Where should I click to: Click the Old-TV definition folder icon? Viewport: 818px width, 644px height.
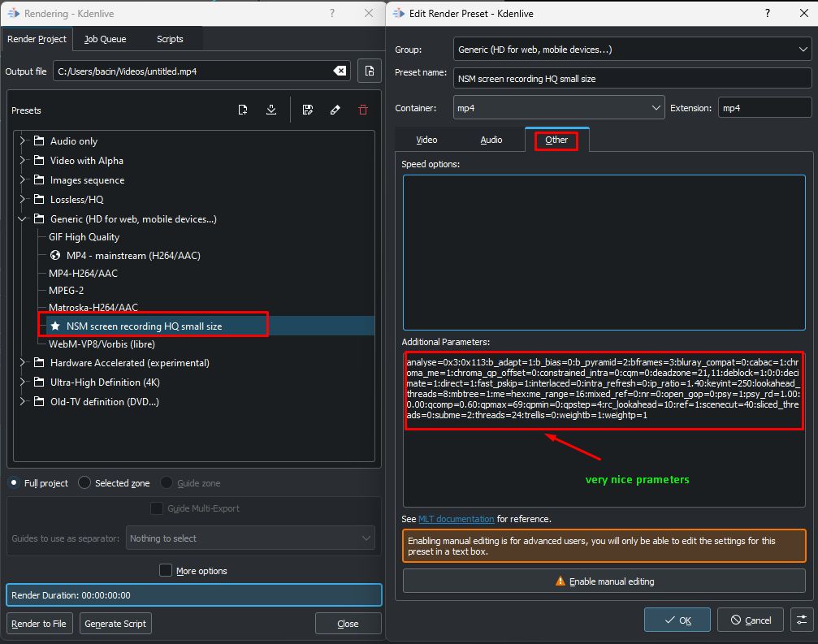click(39, 401)
